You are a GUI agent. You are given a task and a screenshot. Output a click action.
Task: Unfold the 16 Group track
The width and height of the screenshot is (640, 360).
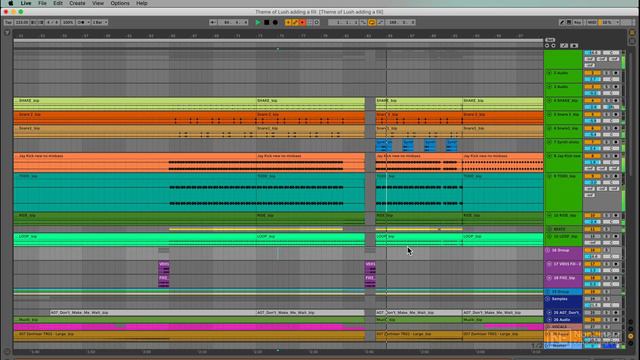pyautogui.click(x=548, y=250)
